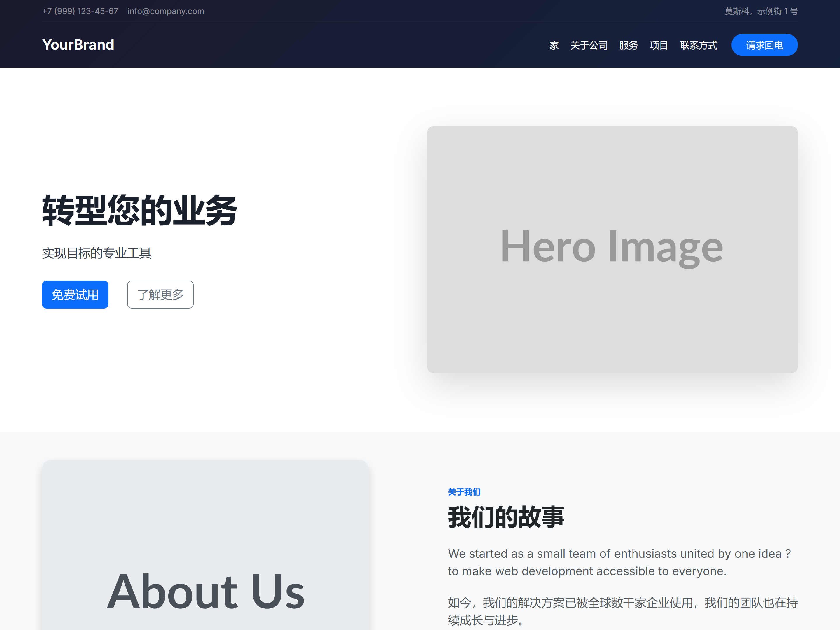Click the Hero Image placeholder
Viewport: 840px width, 630px height.
[612, 249]
